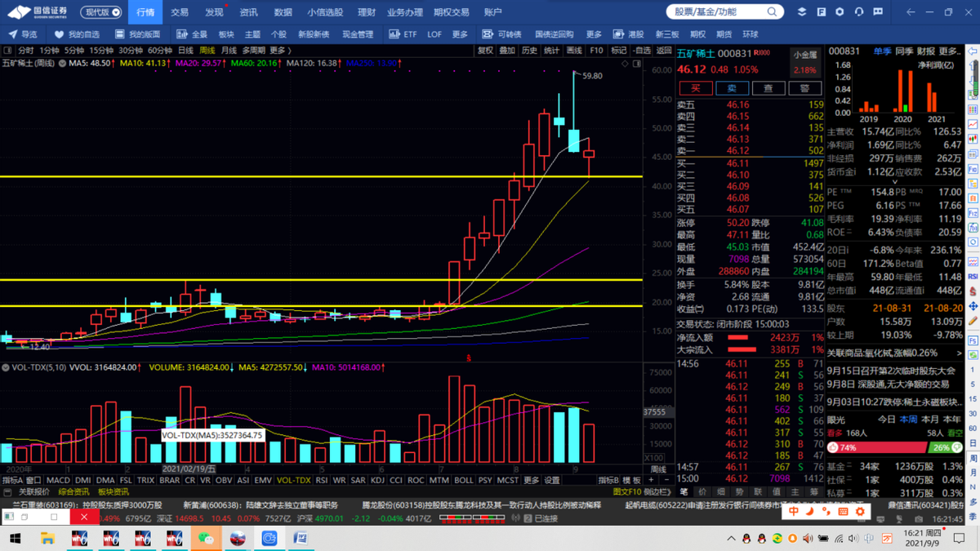Click the red 74% sentiment bar
Screen dimensions: 980x551
click(875, 447)
